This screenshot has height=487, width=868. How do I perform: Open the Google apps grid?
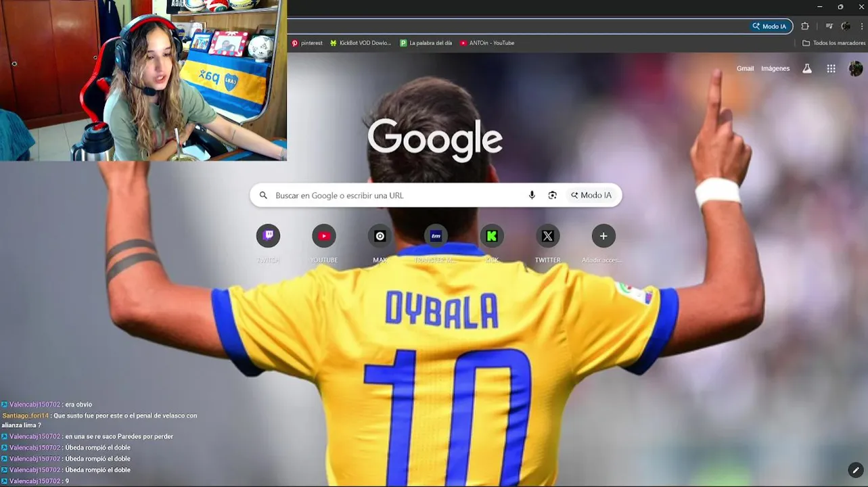[x=831, y=68]
